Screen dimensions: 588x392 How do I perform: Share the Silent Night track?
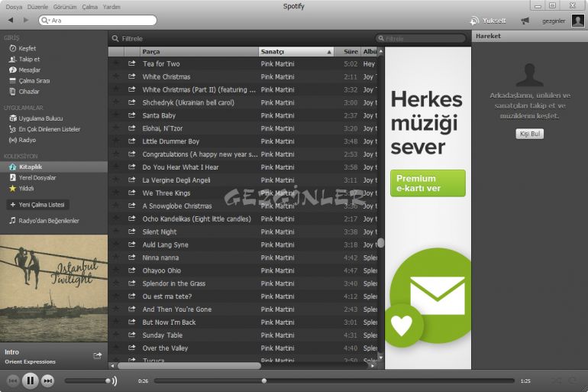point(131,232)
